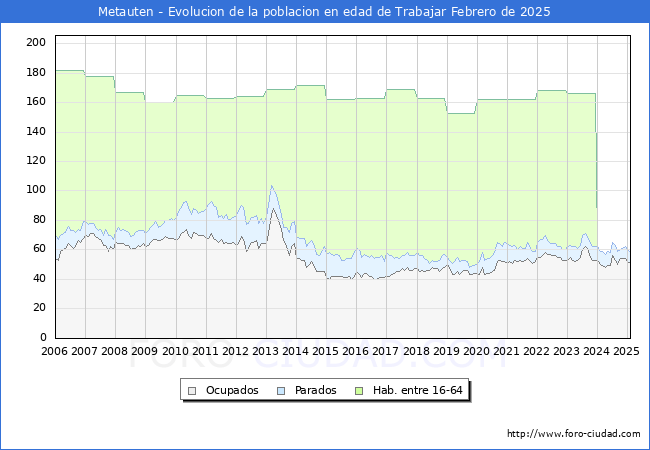Viewport: 650px width, 450px height.
Task: Click the 2013 x-axis label
Action: 265,351
